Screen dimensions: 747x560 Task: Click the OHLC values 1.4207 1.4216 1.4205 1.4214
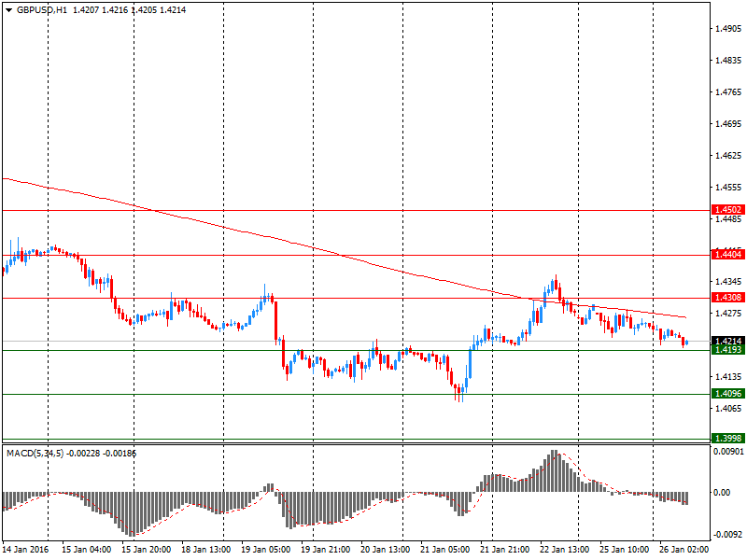pyautogui.click(x=130, y=10)
